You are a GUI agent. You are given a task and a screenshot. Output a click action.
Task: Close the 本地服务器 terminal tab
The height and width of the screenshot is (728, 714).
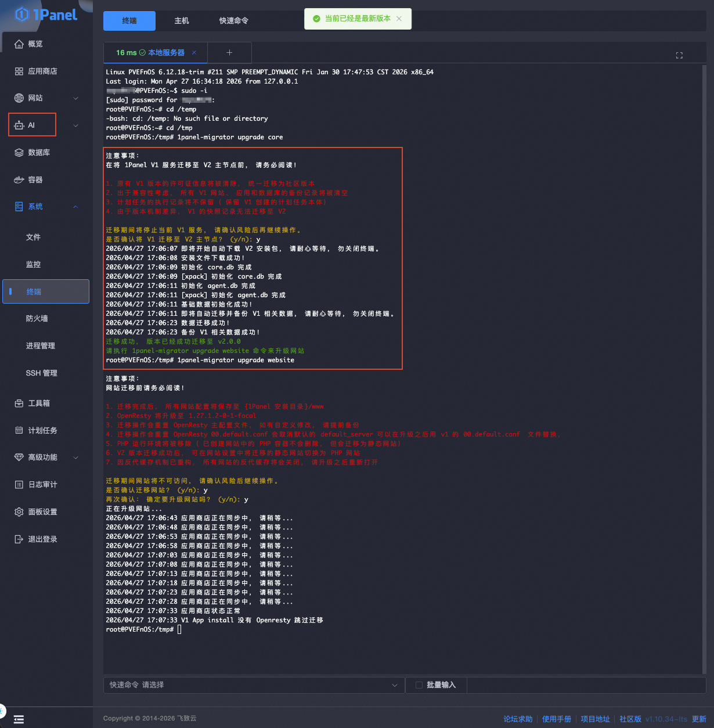click(x=194, y=53)
